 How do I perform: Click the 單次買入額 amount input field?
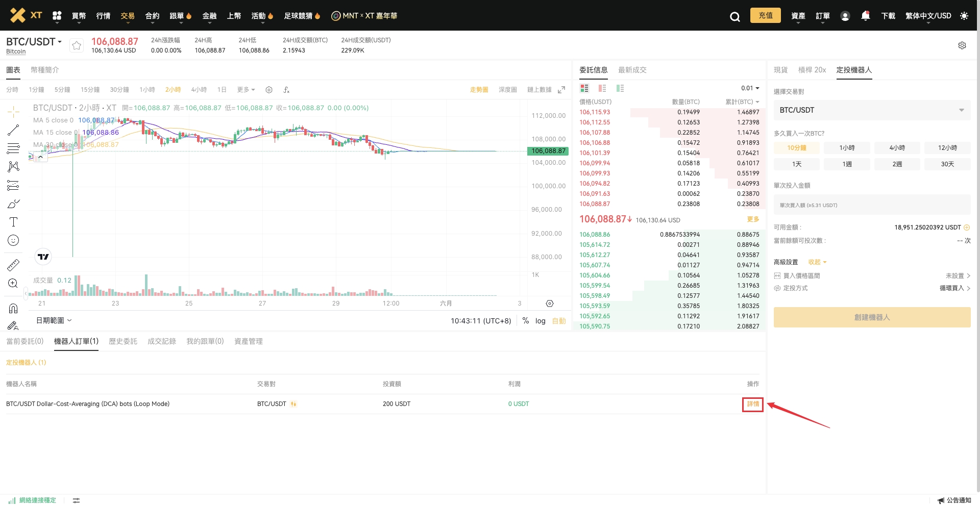pyautogui.click(x=872, y=205)
